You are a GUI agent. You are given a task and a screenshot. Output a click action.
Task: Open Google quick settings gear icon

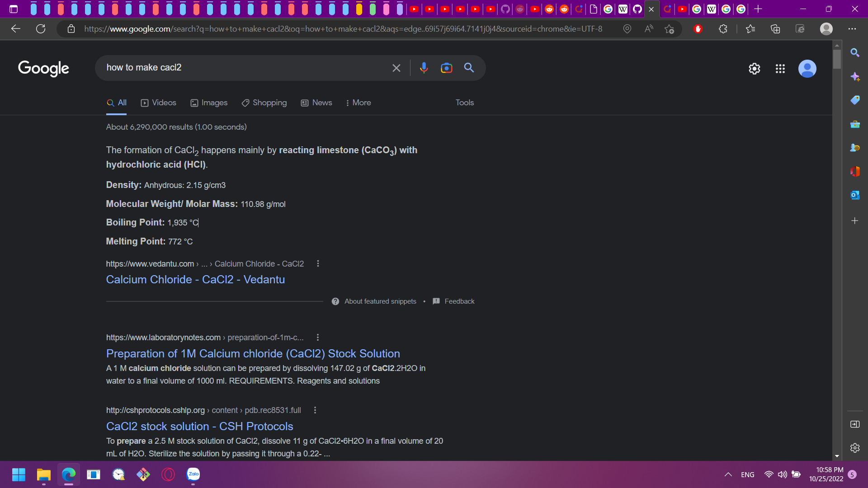click(754, 69)
